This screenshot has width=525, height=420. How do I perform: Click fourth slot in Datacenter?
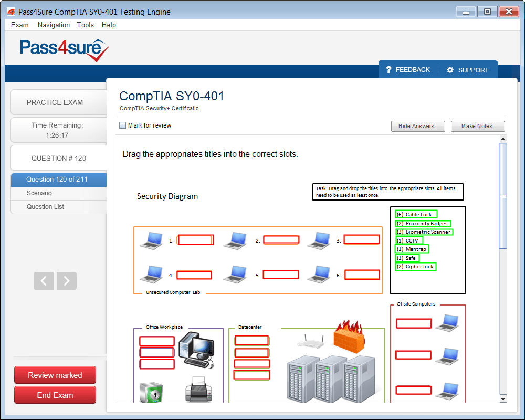[252, 375]
